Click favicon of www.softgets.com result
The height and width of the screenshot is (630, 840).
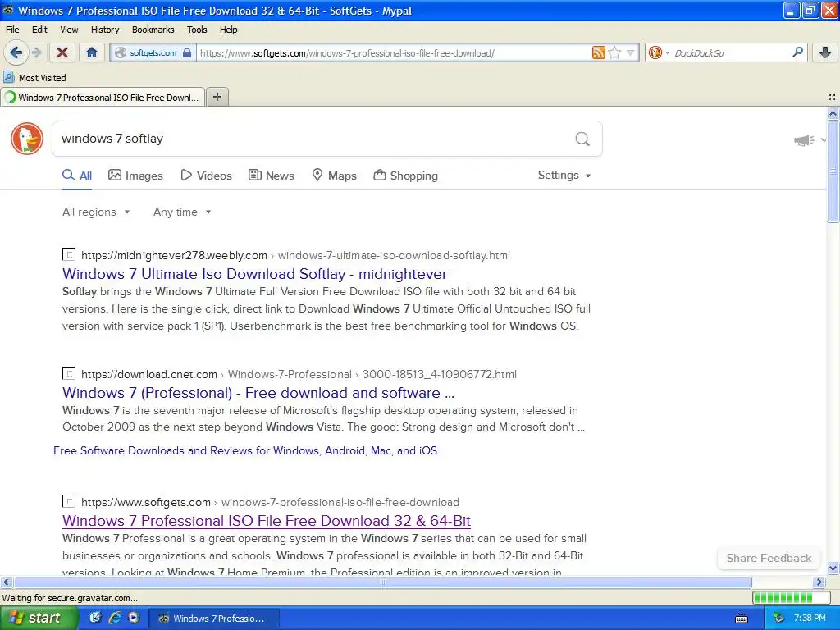click(x=69, y=501)
